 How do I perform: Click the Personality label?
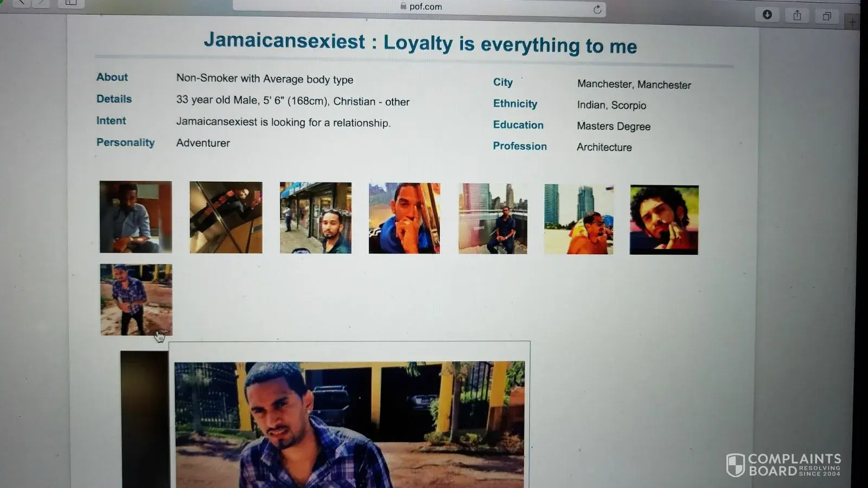[125, 142]
